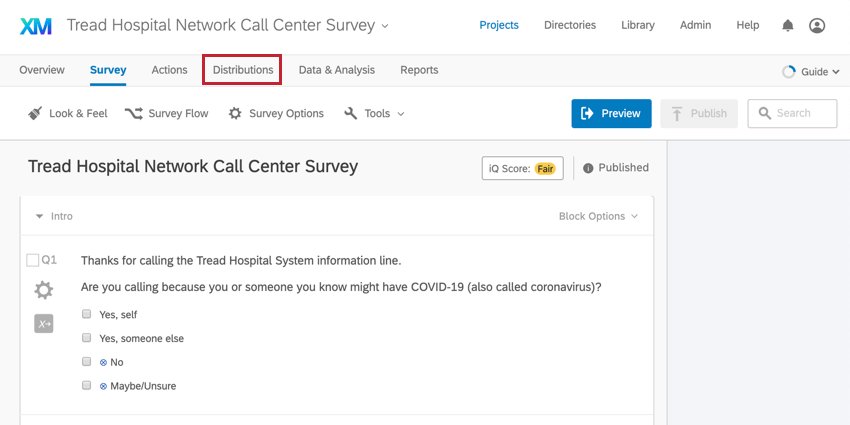This screenshot has height=425, width=850.
Task: Collapse the Intro block triangle
Action: tap(39, 216)
